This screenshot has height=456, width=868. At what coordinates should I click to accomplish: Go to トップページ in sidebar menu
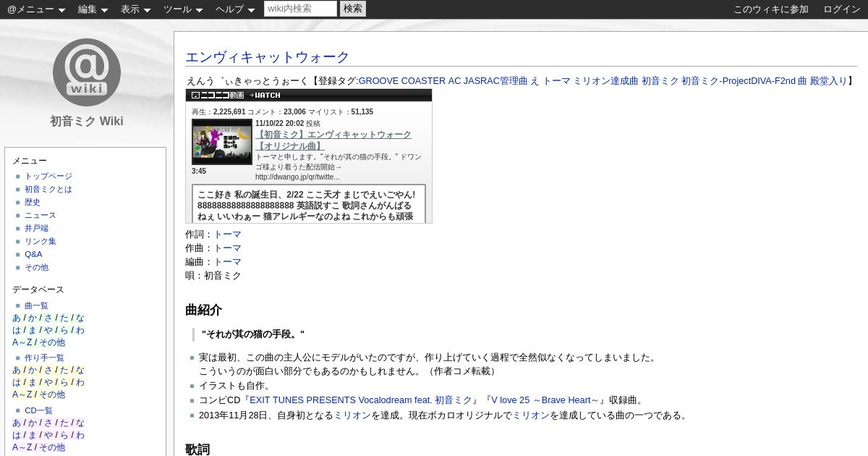[48, 176]
